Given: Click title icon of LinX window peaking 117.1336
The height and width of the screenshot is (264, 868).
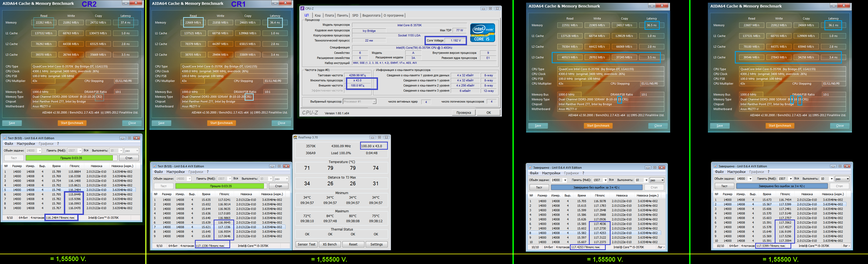Looking at the screenshot, I should [155, 166].
